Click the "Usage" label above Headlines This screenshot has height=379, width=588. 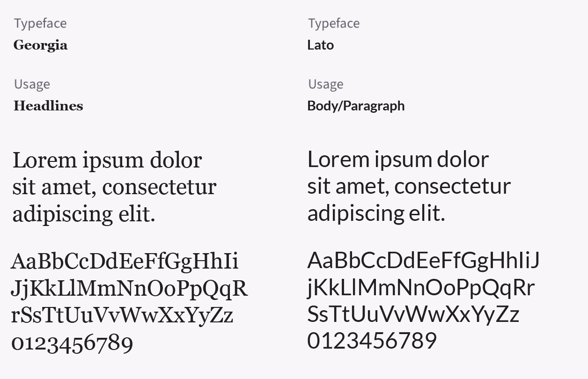coord(32,84)
